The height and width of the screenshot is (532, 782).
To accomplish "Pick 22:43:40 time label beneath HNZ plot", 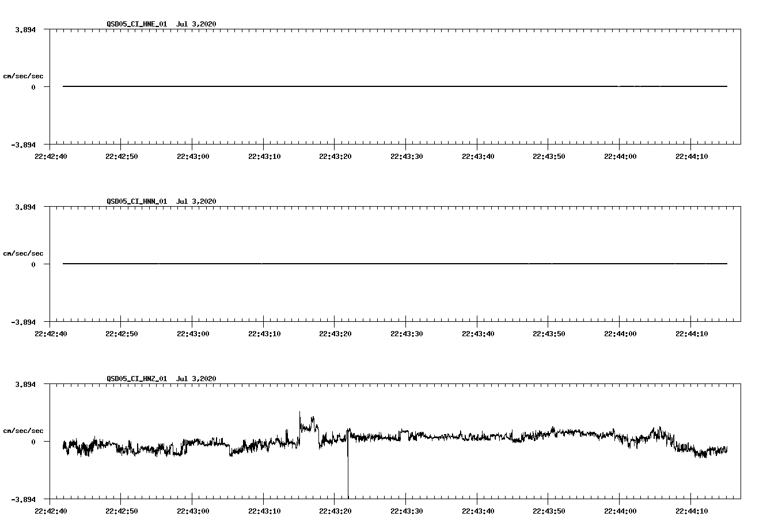I will [x=478, y=511].
